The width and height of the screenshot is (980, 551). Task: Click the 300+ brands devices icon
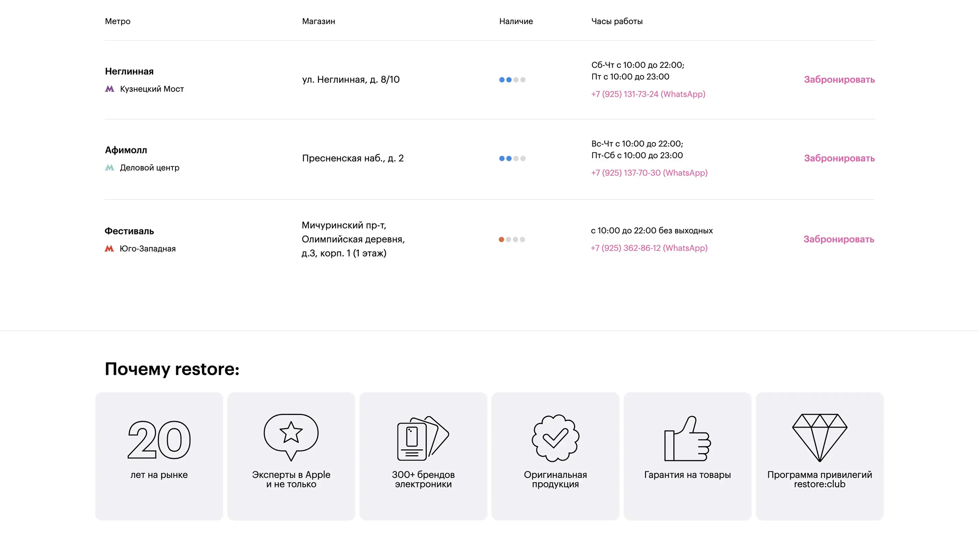click(423, 438)
